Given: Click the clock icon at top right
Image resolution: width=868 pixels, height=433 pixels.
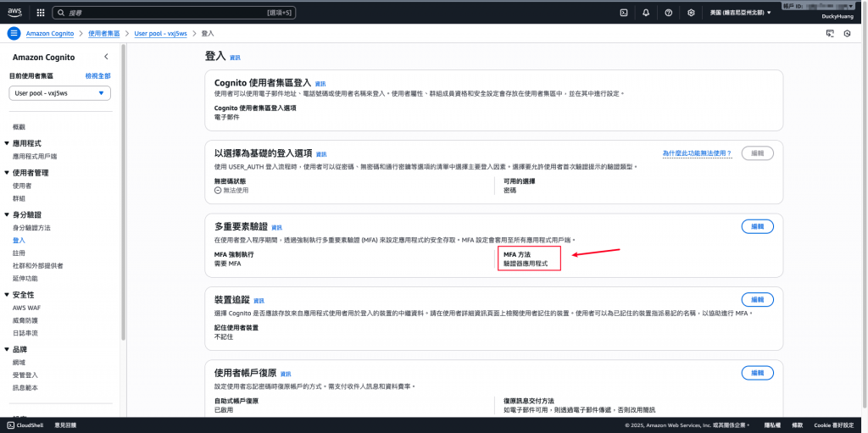Looking at the screenshot, I should (x=847, y=33).
